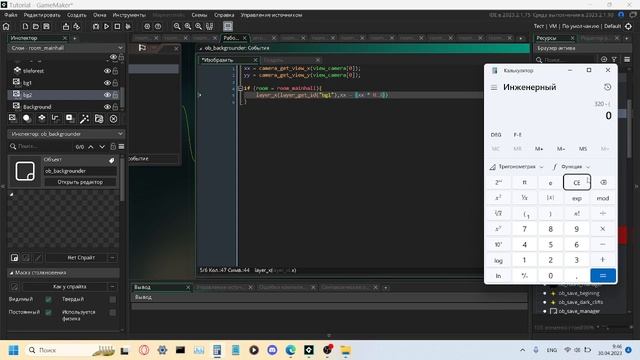Open the Справка menu
This screenshot has height=360, width=640.
224,15
